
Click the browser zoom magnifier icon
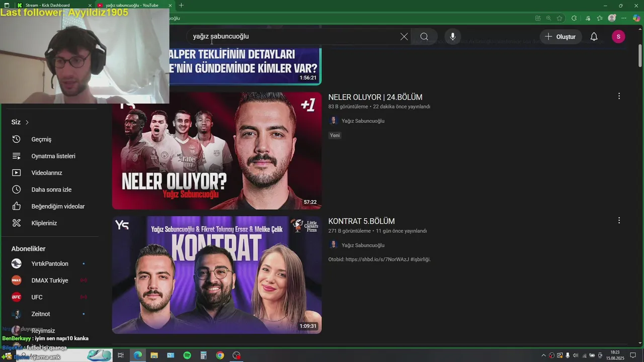(x=548, y=18)
